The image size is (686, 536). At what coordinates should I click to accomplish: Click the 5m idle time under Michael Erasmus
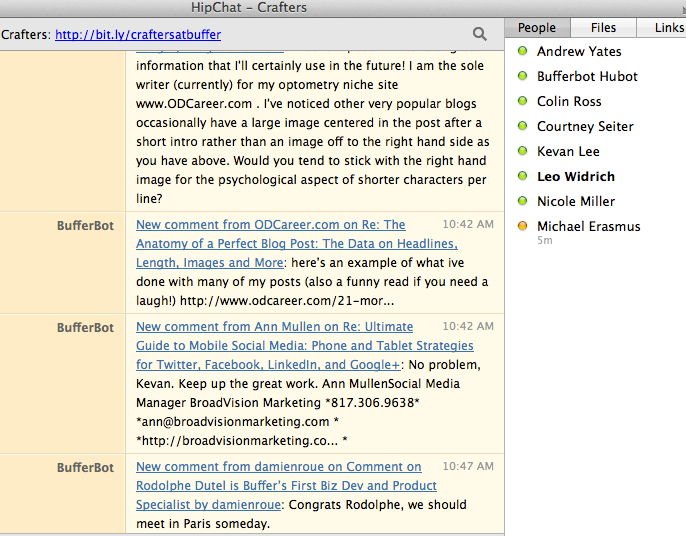[545, 240]
